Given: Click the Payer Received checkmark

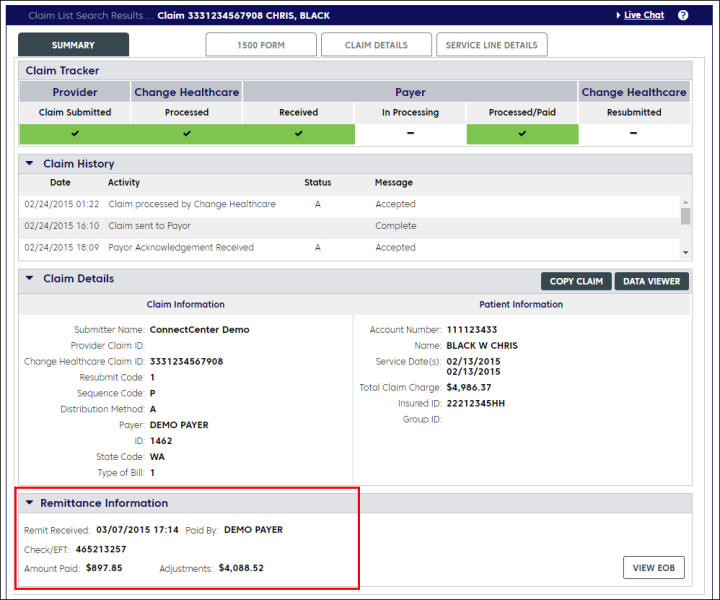Looking at the screenshot, I should [298, 133].
